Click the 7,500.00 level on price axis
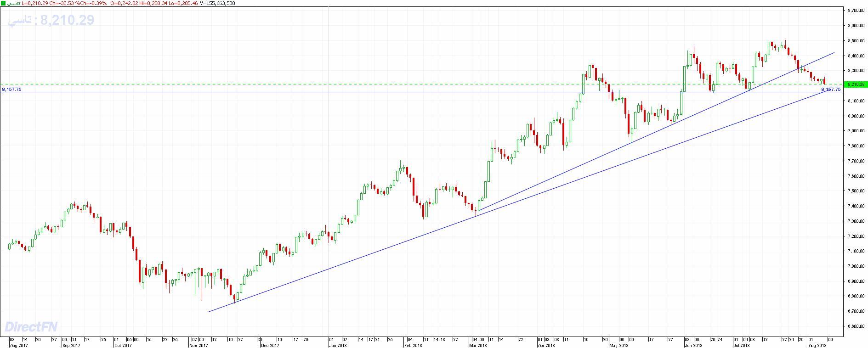This screenshot has width=868, height=348. [856, 191]
